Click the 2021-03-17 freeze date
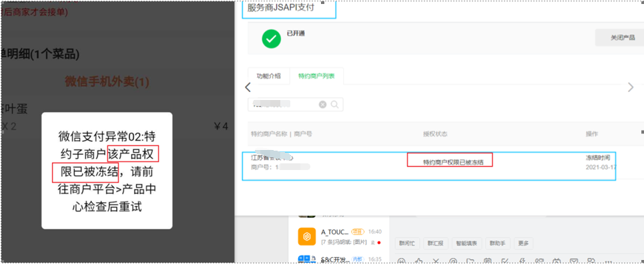The image size is (644, 264). (601, 167)
